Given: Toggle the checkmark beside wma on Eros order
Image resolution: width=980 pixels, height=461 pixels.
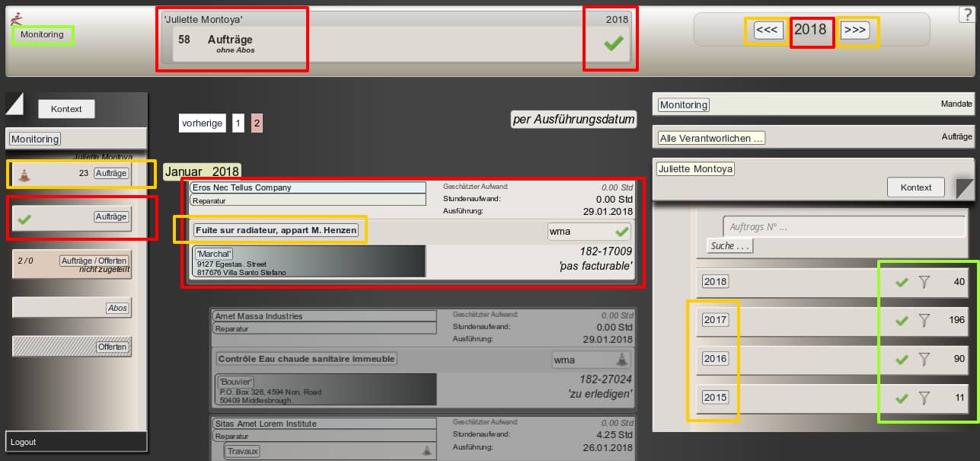Looking at the screenshot, I should (622, 231).
